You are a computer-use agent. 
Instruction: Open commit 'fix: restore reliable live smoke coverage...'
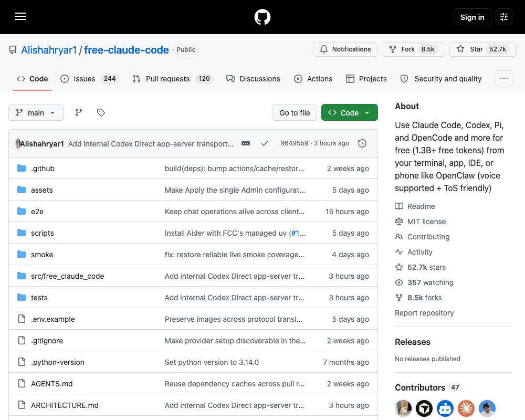pyautogui.click(x=234, y=255)
